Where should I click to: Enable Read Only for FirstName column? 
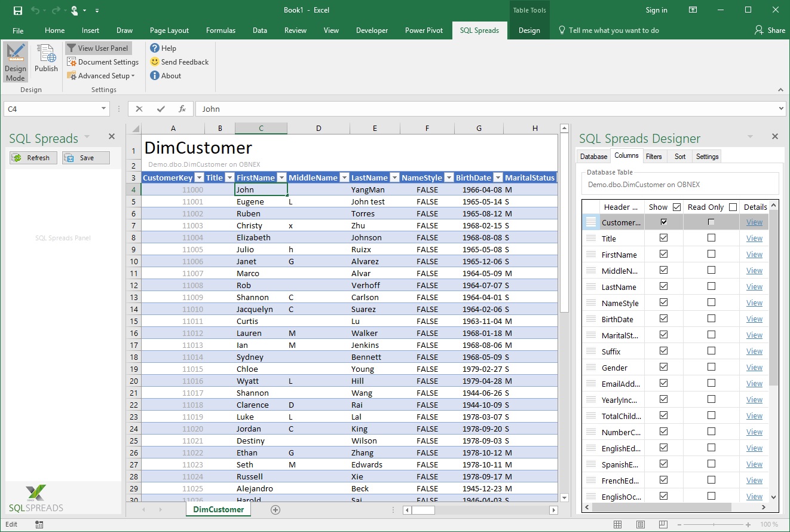pyautogui.click(x=711, y=254)
